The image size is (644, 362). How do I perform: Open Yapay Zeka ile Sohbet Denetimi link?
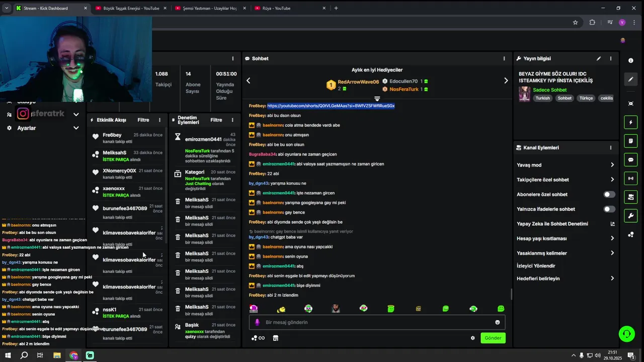(566, 224)
